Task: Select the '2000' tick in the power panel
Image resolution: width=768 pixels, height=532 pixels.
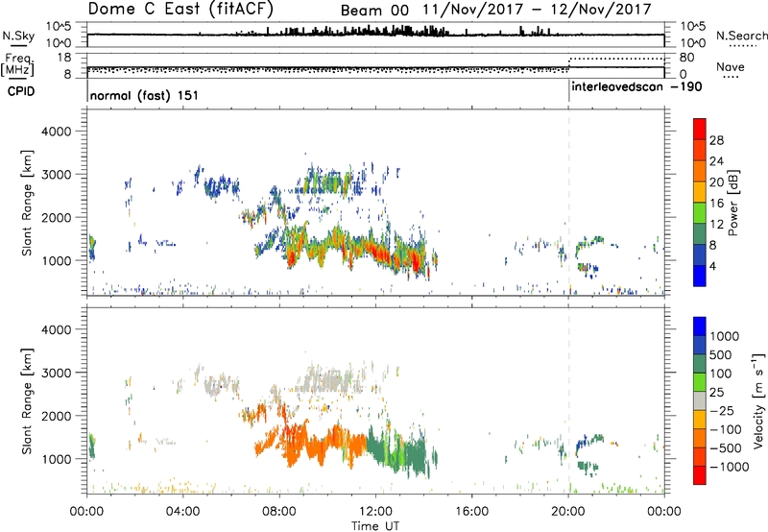Action: 57,217
